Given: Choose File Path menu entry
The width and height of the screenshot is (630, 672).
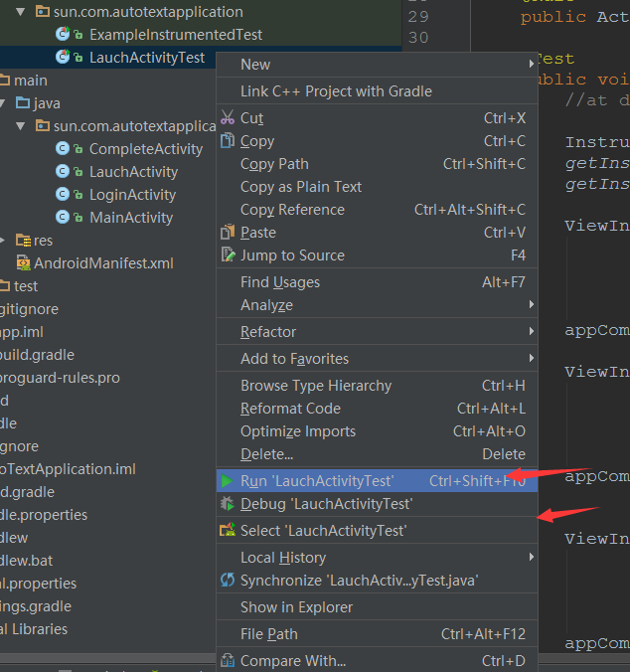Looking at the screenshot, I should click(377, 634).
